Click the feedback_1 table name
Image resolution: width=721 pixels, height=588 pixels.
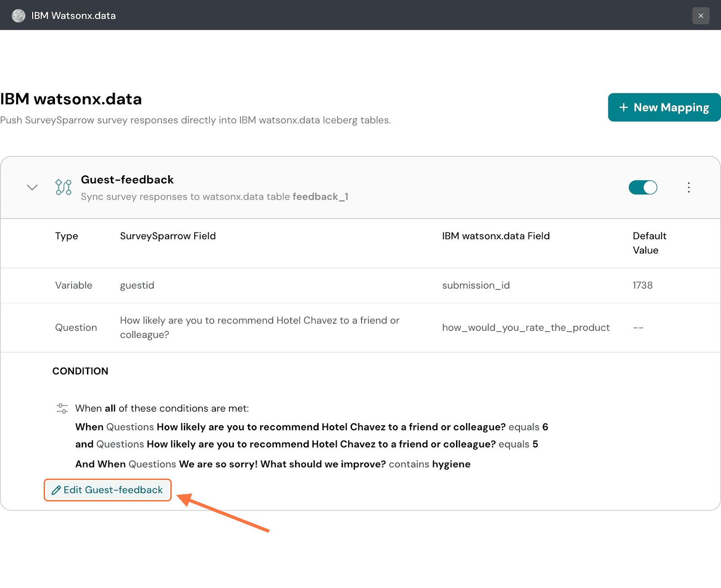320,197
